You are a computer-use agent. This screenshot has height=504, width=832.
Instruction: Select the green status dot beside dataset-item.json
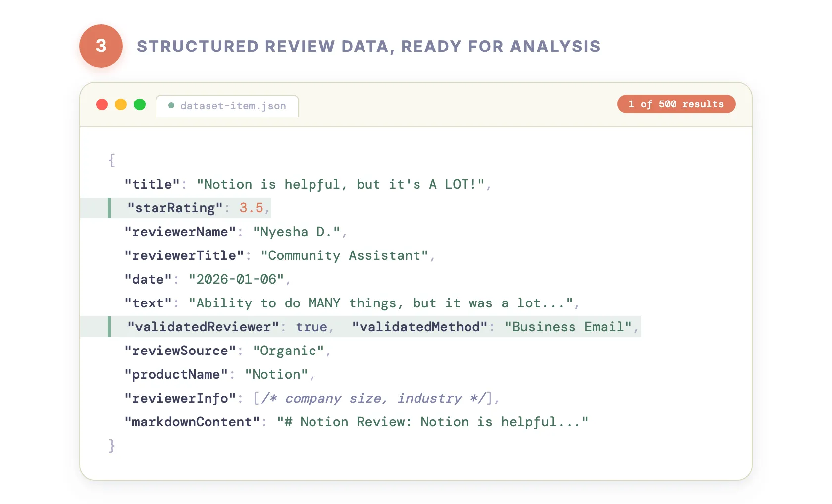pyautogui.click(x=171, y=105)
